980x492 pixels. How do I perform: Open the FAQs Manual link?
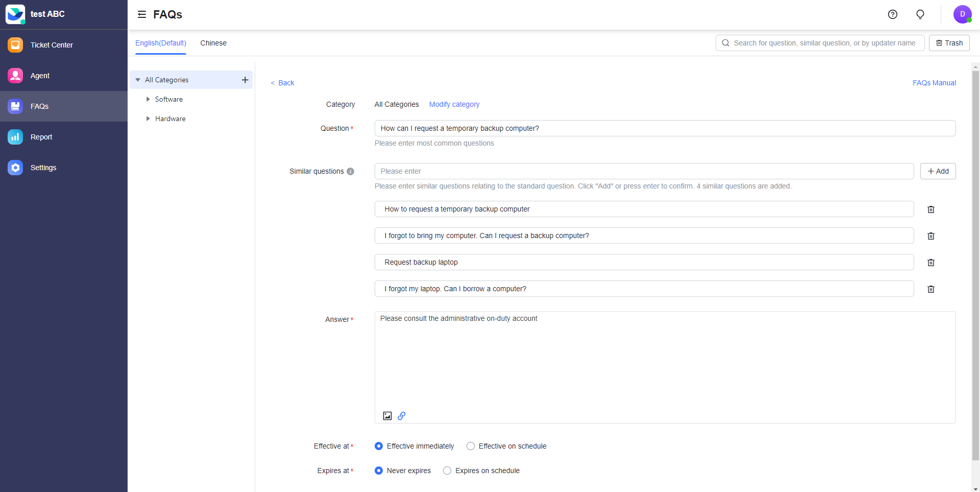click(934, 83)
